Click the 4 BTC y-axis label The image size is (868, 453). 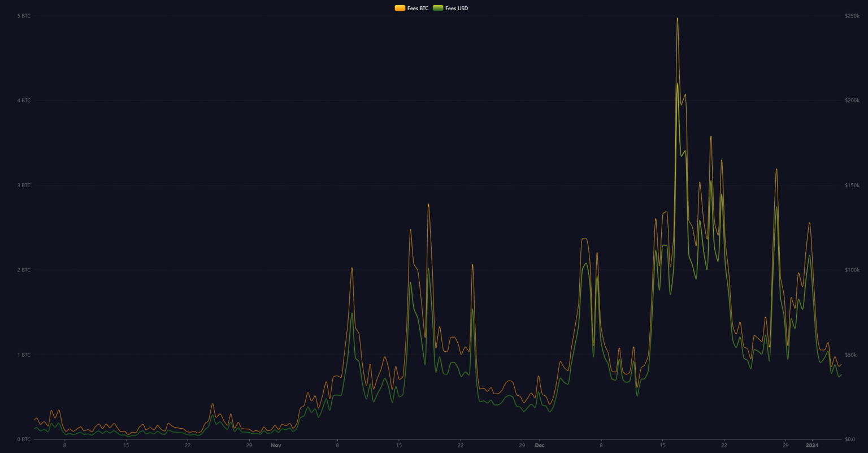(x=24, y=101)
